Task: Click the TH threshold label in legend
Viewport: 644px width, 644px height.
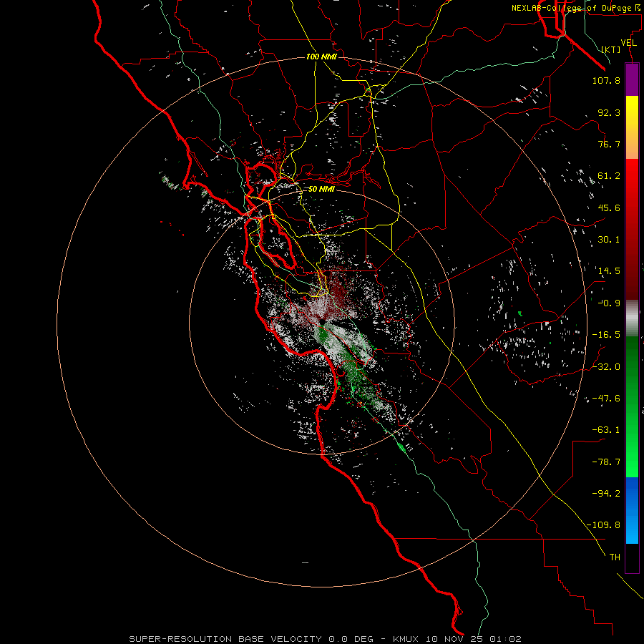Action: click(x=615, y=557)
